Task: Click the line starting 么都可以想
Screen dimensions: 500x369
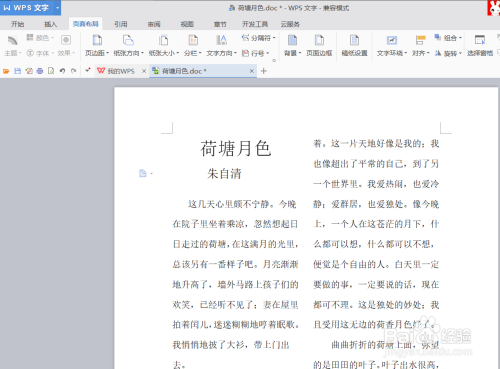Action: [x=374, y=244]
